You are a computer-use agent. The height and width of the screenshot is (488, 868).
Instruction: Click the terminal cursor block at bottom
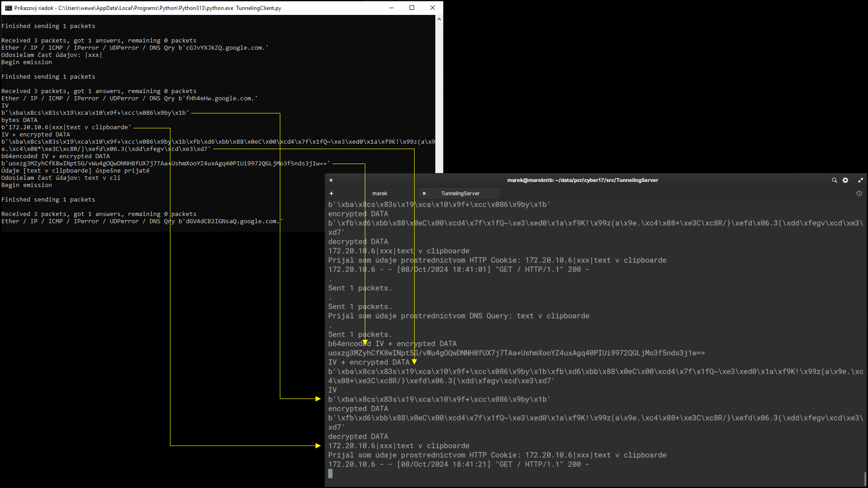[330, 474]
